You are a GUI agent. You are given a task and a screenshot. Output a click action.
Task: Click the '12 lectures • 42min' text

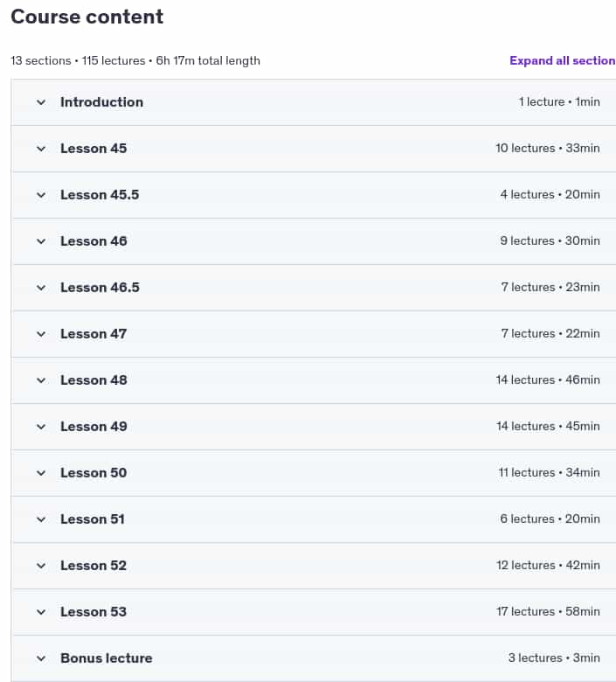coord(548,565)
